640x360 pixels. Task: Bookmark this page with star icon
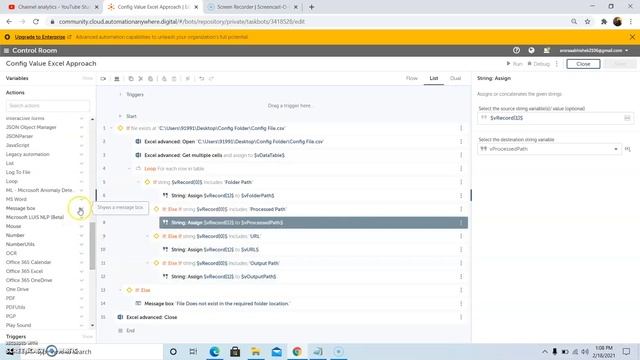pos(587,22)
